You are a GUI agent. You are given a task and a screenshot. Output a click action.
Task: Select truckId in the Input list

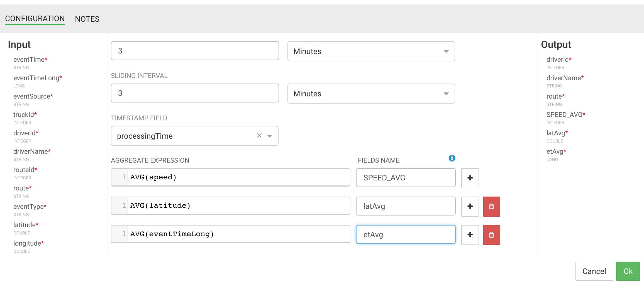pyautogui.click(x=25, y=115)
